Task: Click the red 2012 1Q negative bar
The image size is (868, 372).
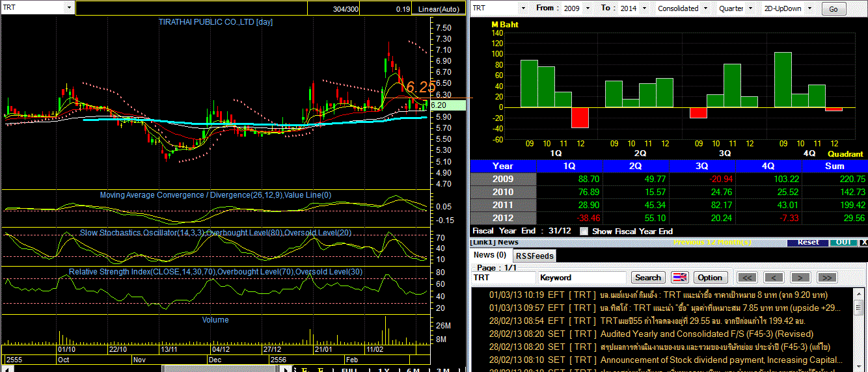Action: coord(580,117)
